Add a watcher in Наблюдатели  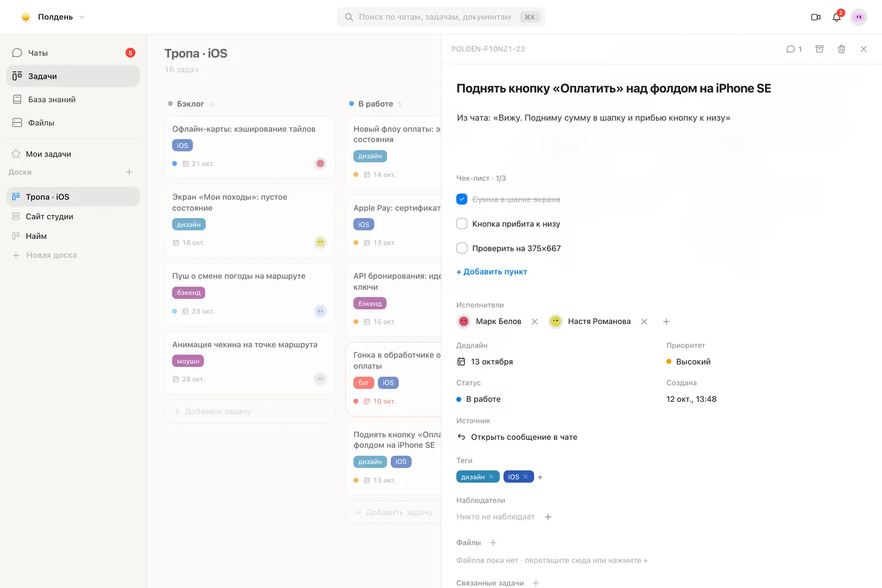[548, 517]
